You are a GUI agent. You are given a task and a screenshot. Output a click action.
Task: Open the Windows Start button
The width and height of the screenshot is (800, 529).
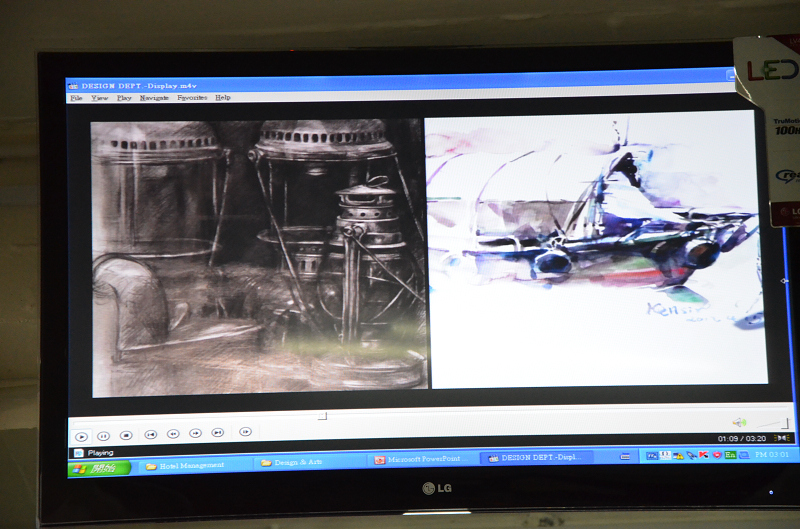point(99,468)
